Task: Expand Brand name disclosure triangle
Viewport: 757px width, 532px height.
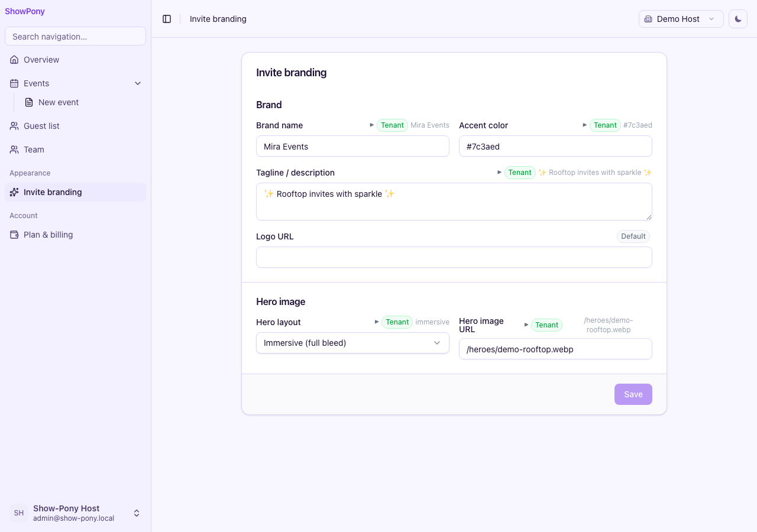Action: tap(372, 125)
